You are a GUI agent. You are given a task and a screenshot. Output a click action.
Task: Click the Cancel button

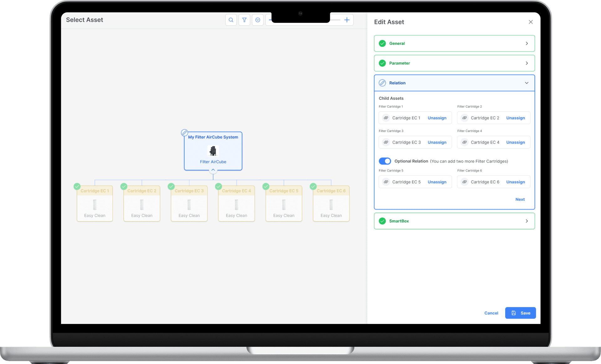click(x=491, y=313)
